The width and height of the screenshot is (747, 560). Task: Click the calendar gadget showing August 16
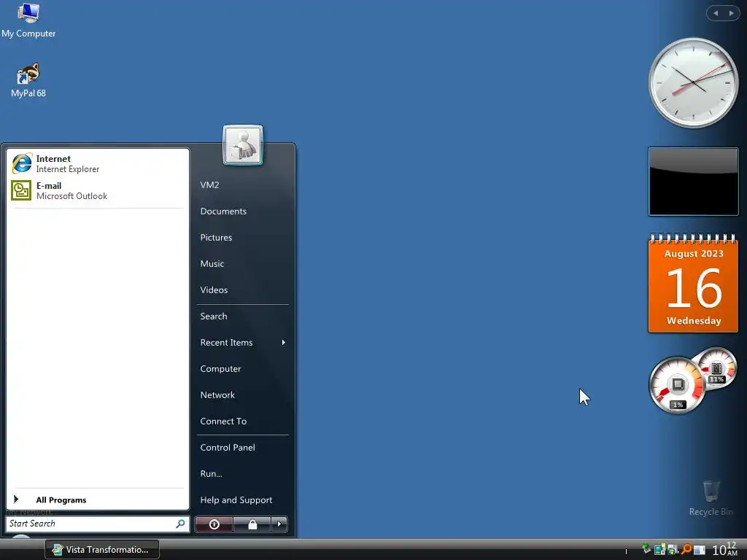[x=693, y=284]
